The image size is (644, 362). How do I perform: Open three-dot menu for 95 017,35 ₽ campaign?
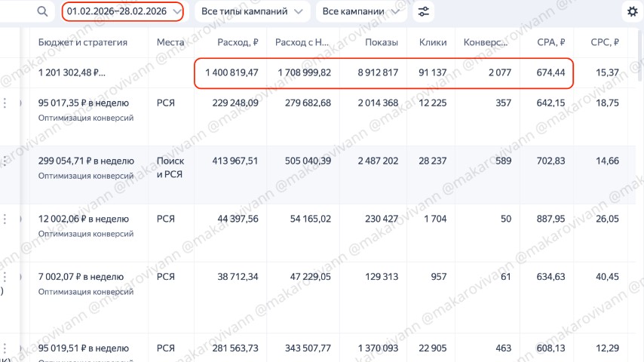click(6, 103)
